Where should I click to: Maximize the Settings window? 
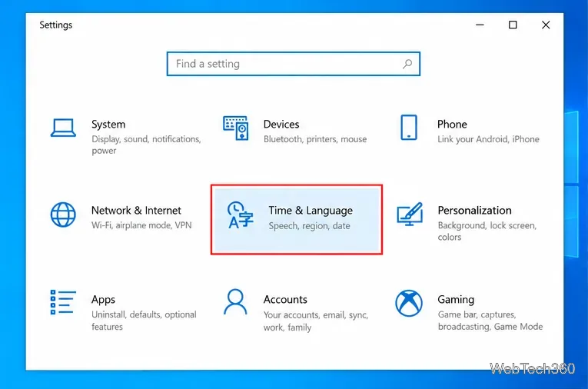(x=513, y=25)
